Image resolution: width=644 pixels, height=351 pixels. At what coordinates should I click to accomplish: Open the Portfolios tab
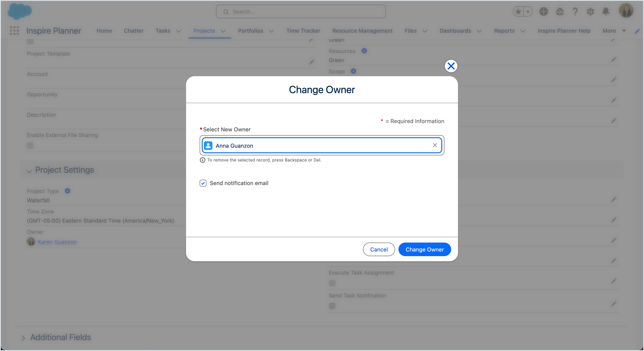click(x=250, y=31)
